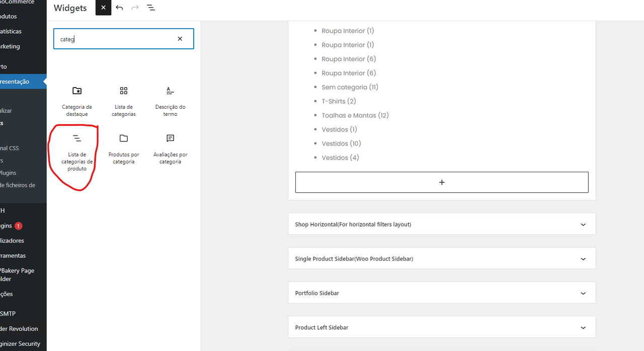This screenshot has width=644, height=351.
Task: Expand the Portfolio Sidebar widget area
Action: tap(583, 293)
